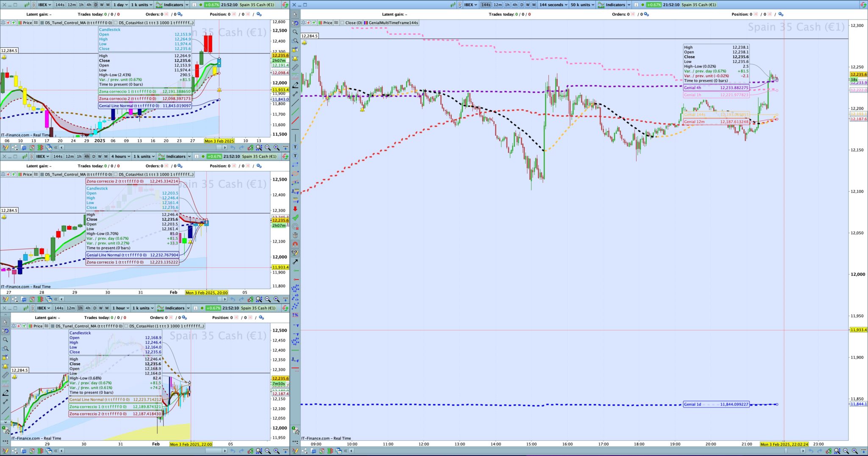Select the magnifier zoom tool in main chart sidebar
The width and height of the screenshot is (868, 456).
pos(295,32)
